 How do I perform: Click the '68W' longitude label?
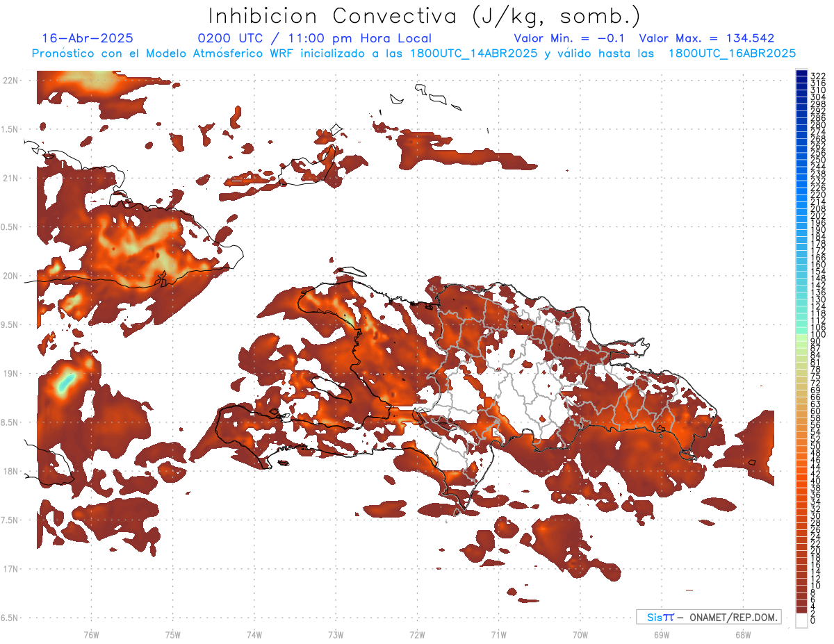[742, 634]
